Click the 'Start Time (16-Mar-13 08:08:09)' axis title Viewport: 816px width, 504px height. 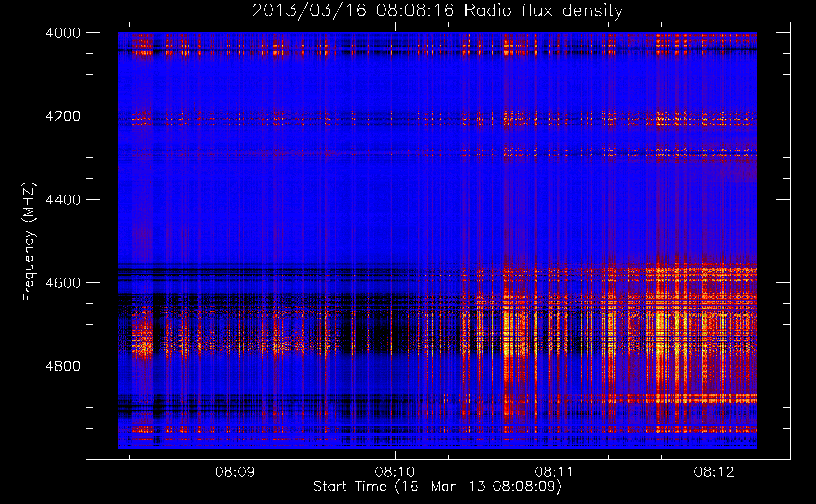pyautogui.click(x=437, y=487)
